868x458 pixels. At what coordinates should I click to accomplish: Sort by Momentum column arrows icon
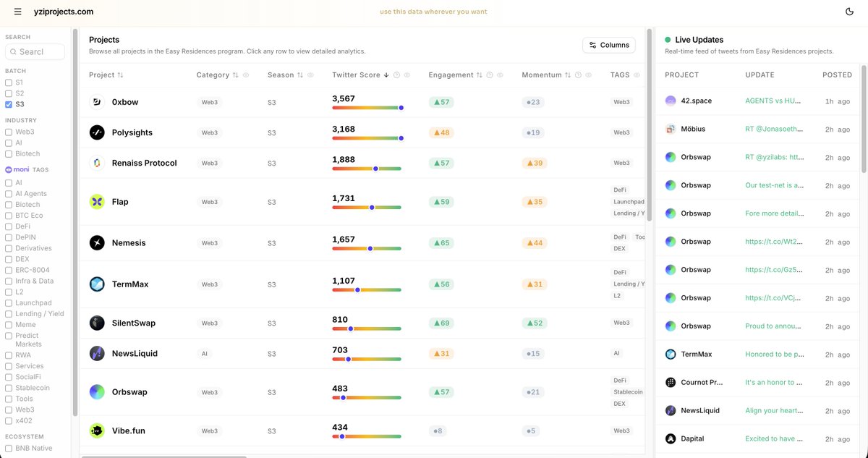coord(568,75)
